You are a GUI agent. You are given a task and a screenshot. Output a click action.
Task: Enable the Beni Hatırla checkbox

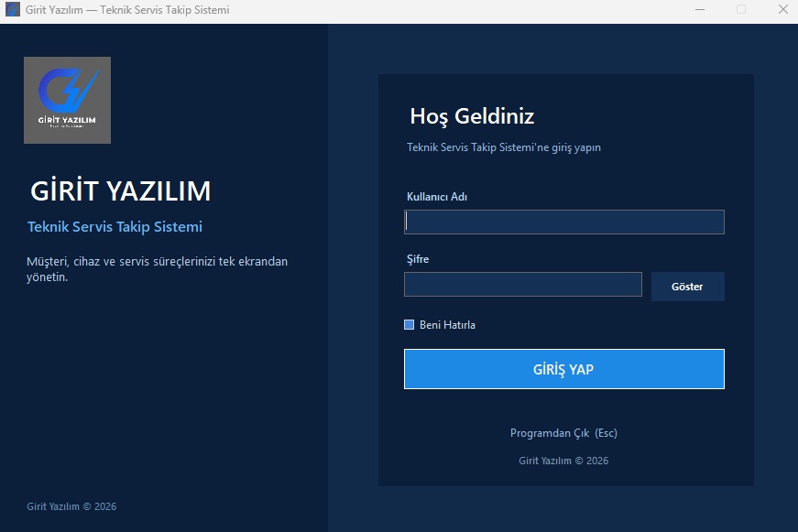pyautogui.click(x=410, y=325)
